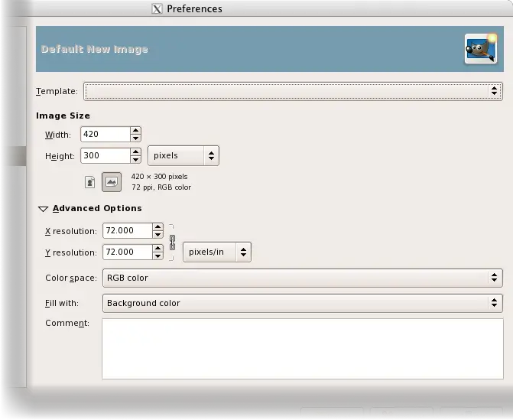Image resolution: width=513 pixels, height=420 pixels.
Task: Open the pixels/in resolution unit dropdown
Action: tap(217, 252)
